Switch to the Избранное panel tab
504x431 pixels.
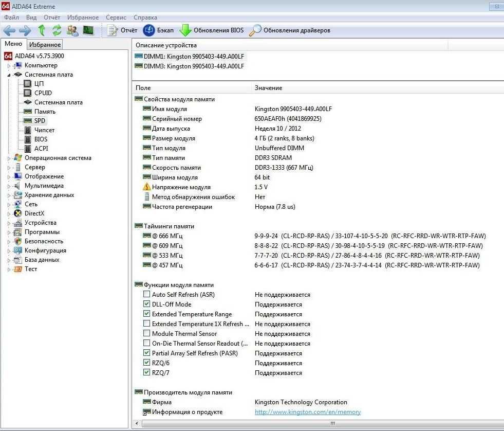(x=45, y=44)
